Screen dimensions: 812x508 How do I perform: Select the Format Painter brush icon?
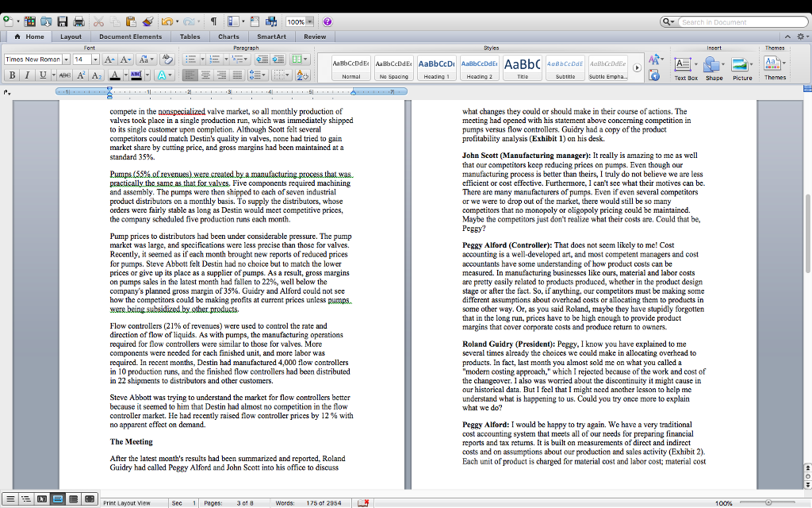tap(147, 21)
